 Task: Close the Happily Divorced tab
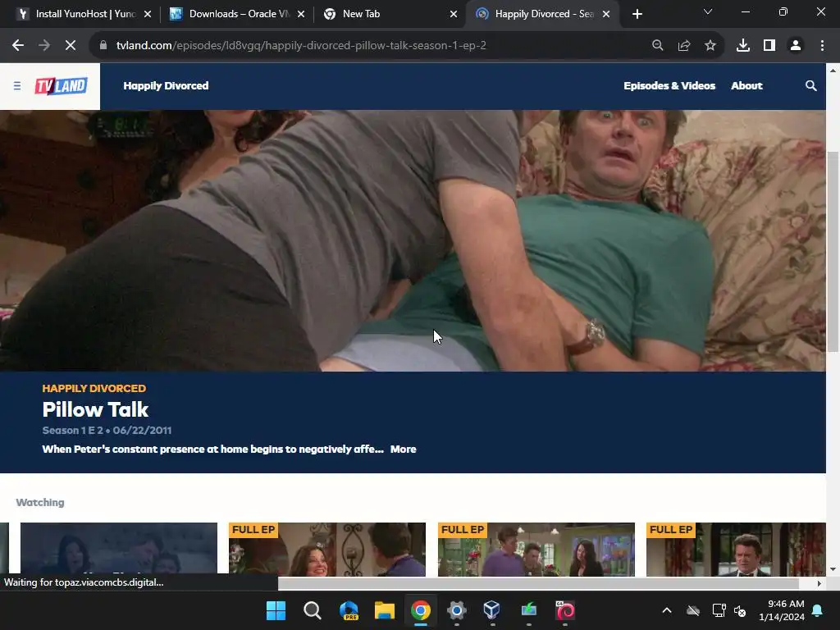click(606, 15)
